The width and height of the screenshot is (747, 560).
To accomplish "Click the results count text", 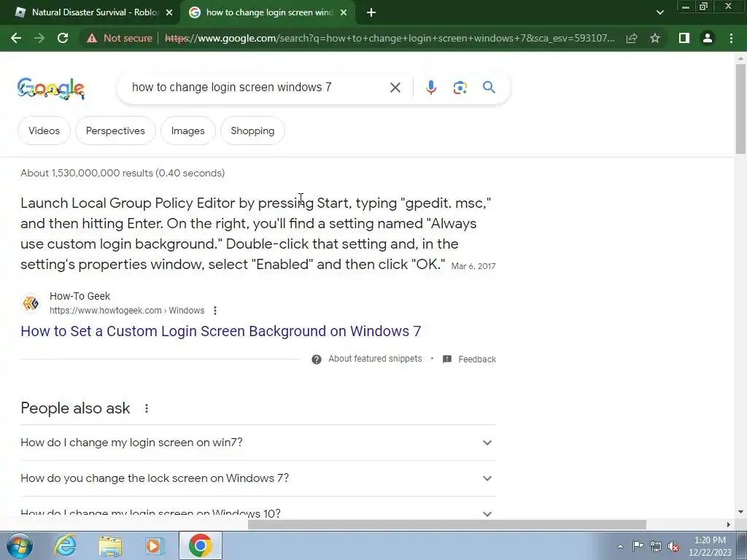I will coord(123,173).
